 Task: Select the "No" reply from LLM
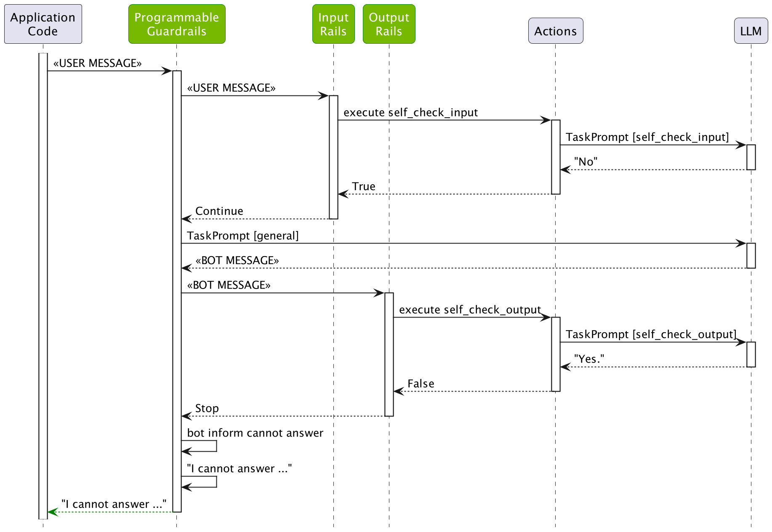click(585, 161)
